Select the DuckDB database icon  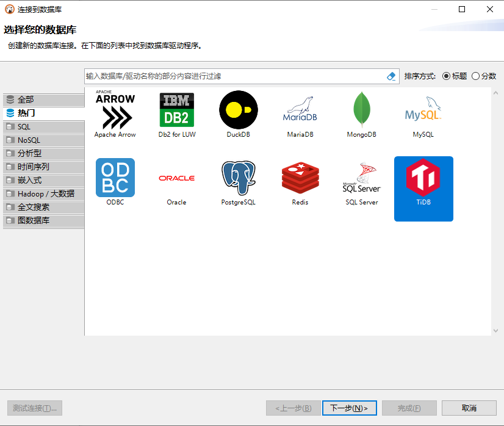tap(239, 110)
